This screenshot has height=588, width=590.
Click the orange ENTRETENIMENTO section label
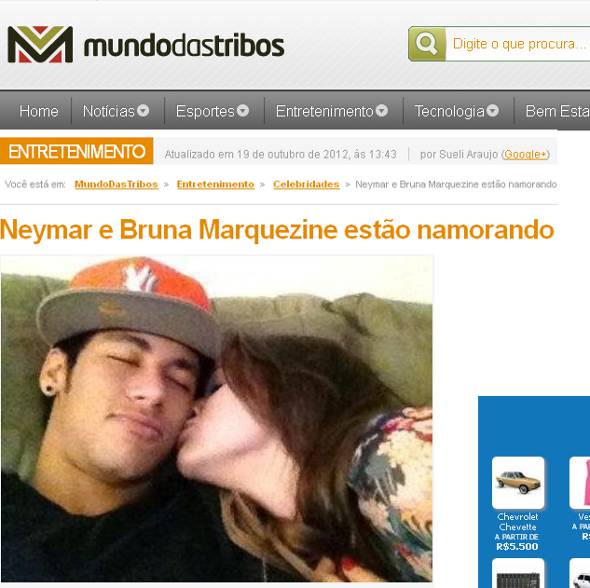coord(76,151)
